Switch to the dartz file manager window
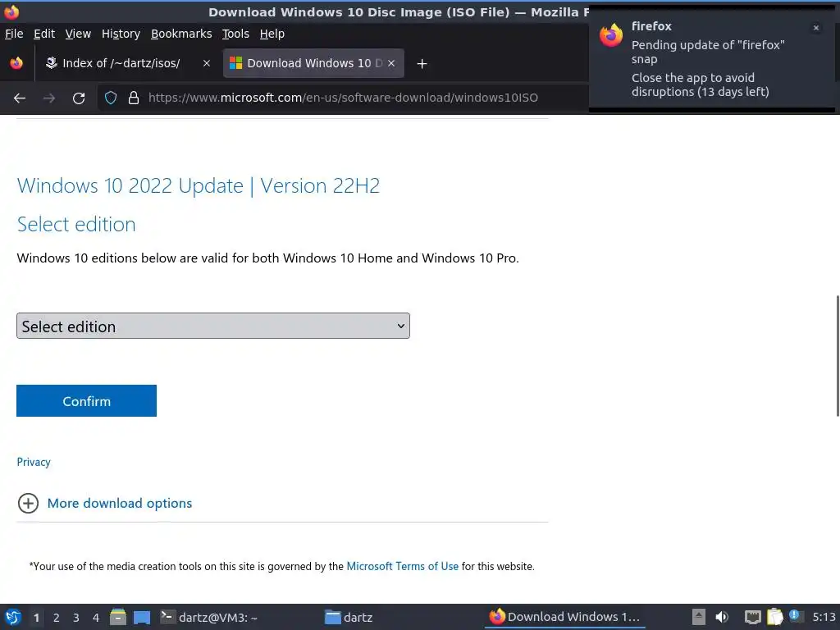The width and height of the screenshot is (840, 630). 348,617
